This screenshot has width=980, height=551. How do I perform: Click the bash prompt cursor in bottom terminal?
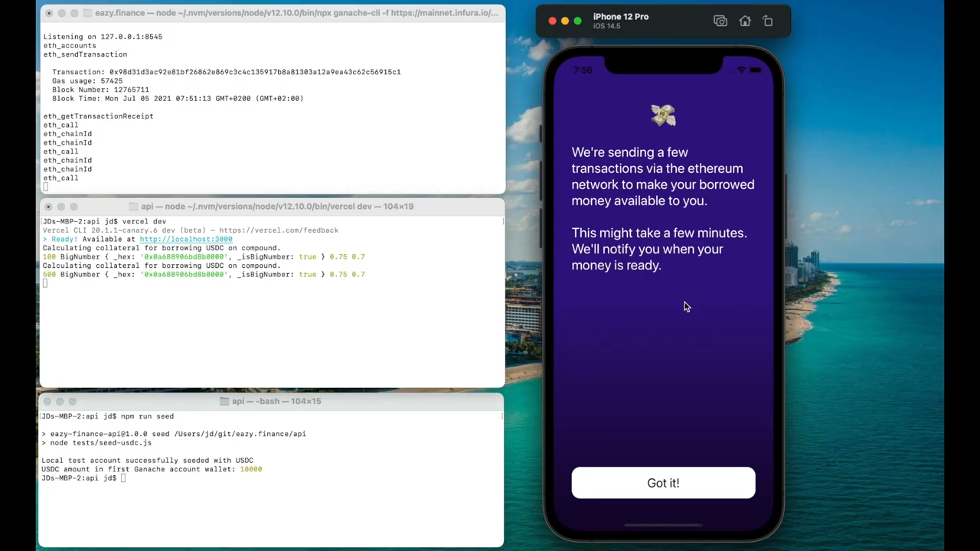pos(123,478)
